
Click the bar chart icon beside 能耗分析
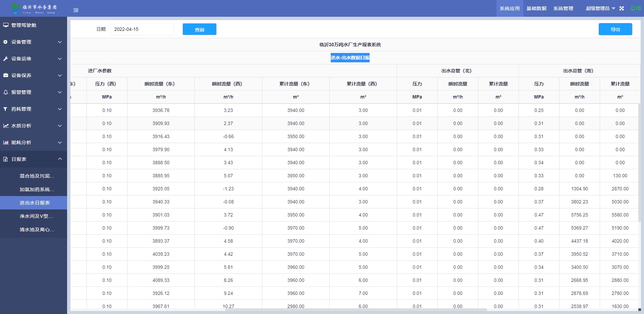click(x=6, y=142)
